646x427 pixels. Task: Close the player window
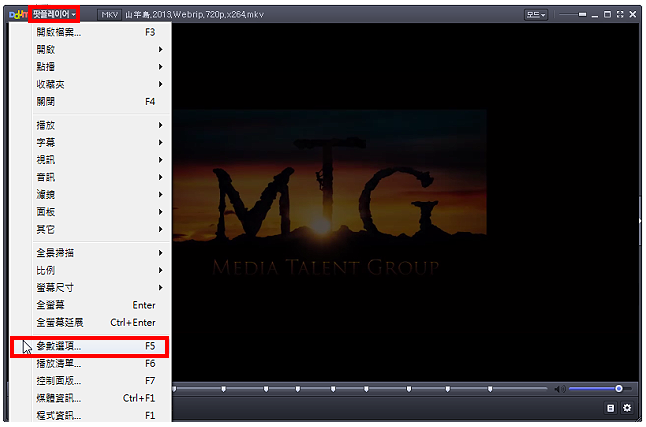pos(633,14)
